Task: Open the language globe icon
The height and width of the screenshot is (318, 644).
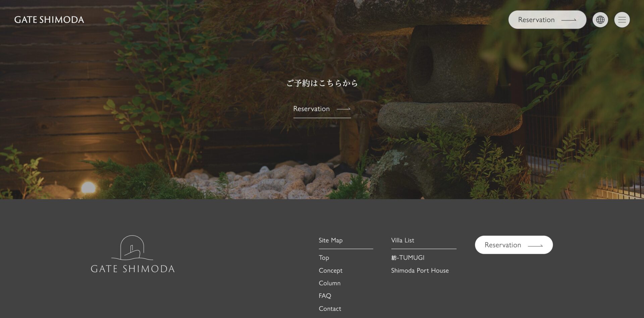Action: 600,20
